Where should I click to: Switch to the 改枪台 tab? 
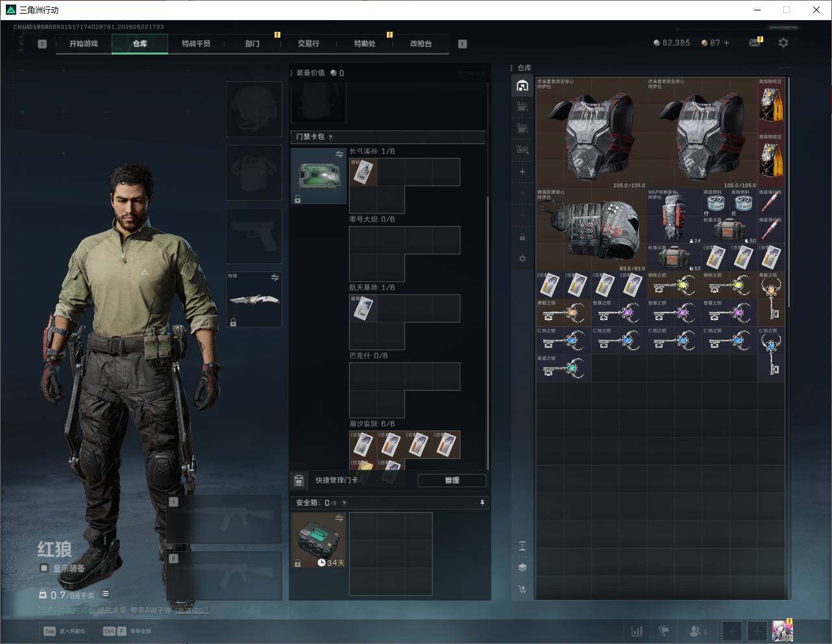[421, 43]
